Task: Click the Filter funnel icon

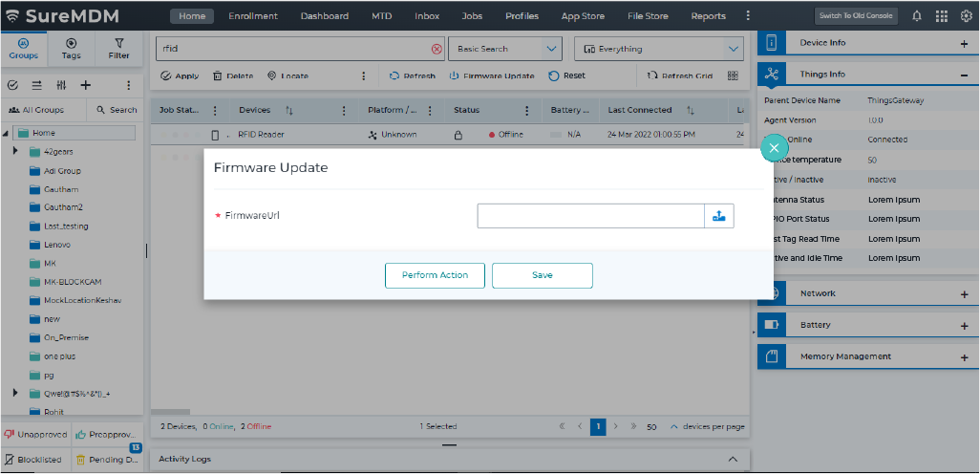Action: click(x=119, y=48)
